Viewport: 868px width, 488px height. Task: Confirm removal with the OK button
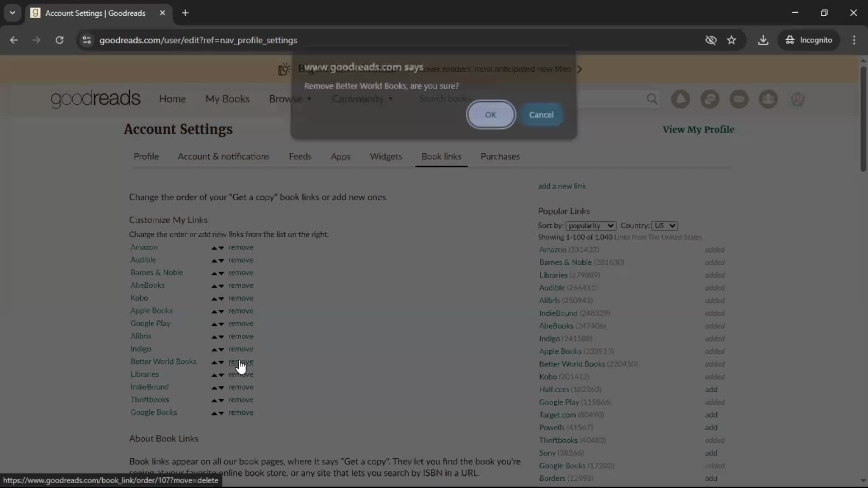point(491,115)
